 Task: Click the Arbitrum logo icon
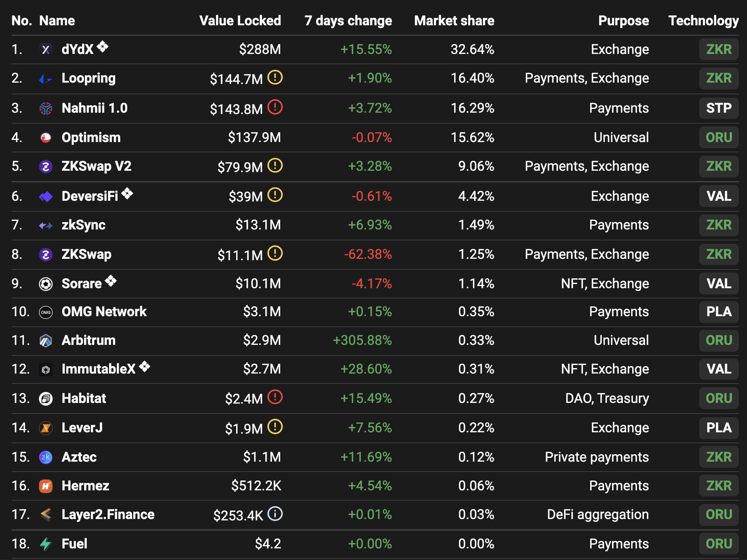point(46,340)
